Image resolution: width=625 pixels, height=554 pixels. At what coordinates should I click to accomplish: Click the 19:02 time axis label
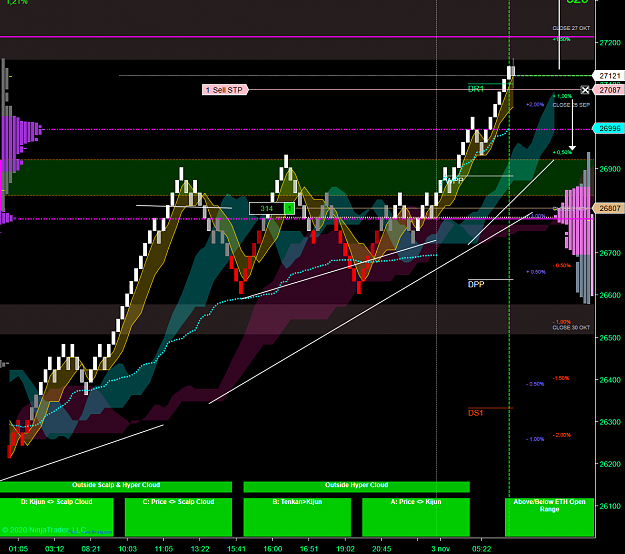(345, 549)
